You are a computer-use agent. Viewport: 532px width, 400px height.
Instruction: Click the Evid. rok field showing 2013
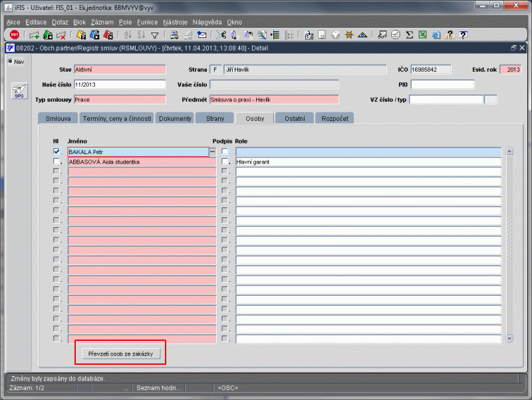point(510,70)
